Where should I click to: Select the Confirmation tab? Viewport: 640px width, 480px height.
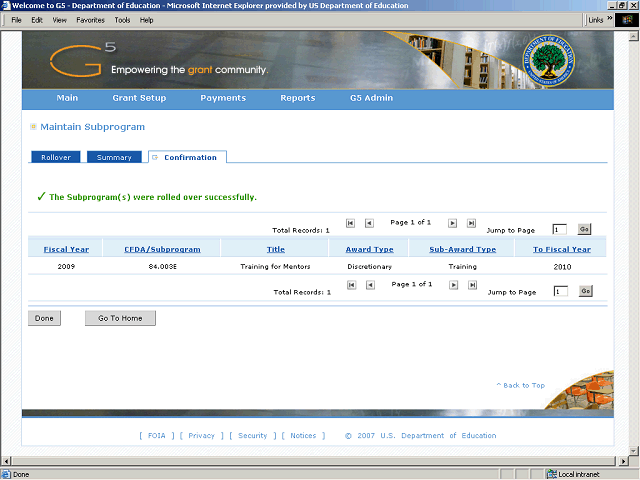point(187,157)
